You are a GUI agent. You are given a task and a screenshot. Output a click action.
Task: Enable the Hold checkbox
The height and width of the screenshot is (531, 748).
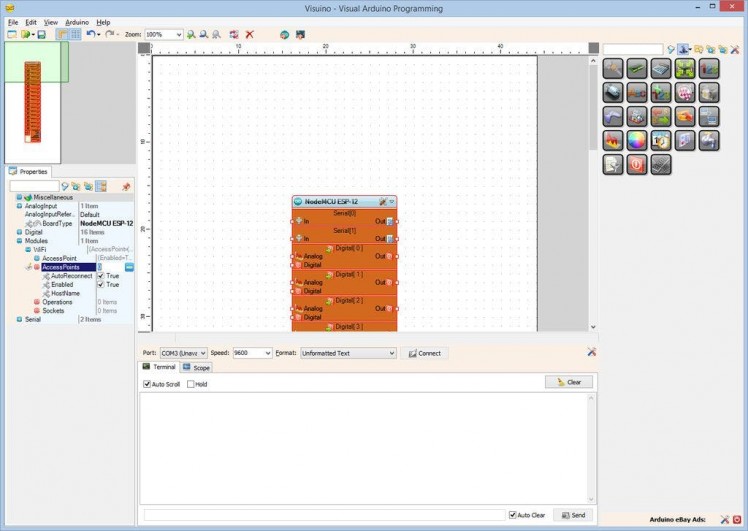[191, 384]
